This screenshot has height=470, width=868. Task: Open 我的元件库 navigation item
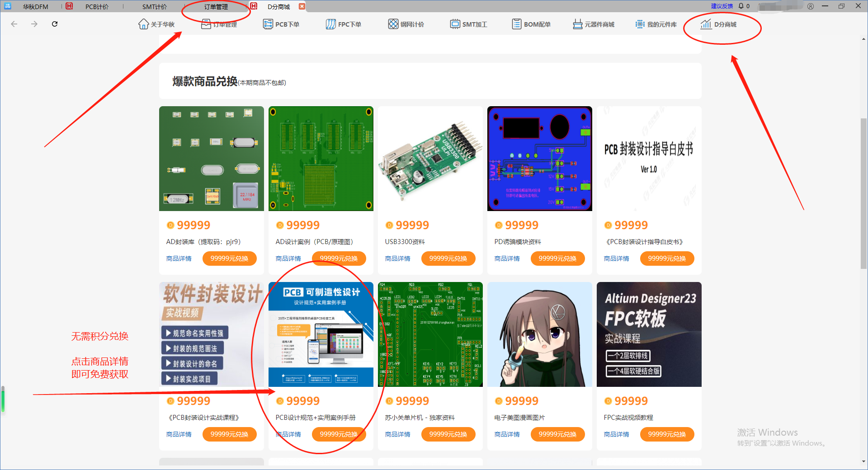pyautogui.click(x=656, y=24)
